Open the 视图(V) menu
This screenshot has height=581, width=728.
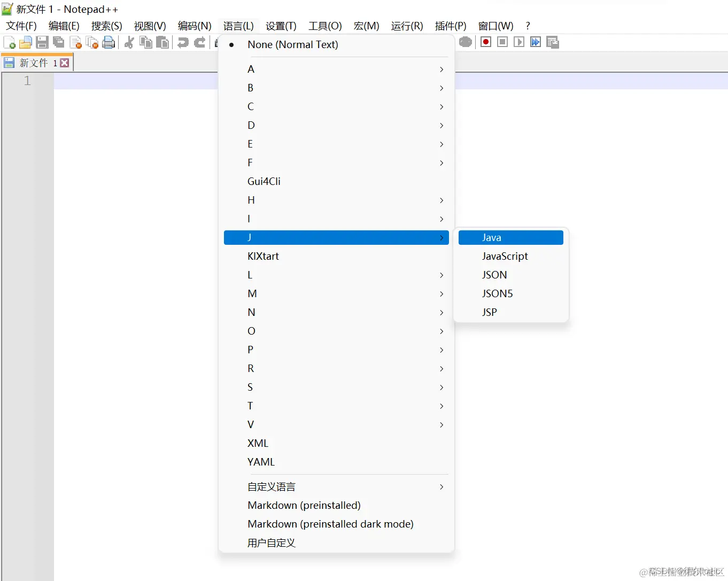150,26
